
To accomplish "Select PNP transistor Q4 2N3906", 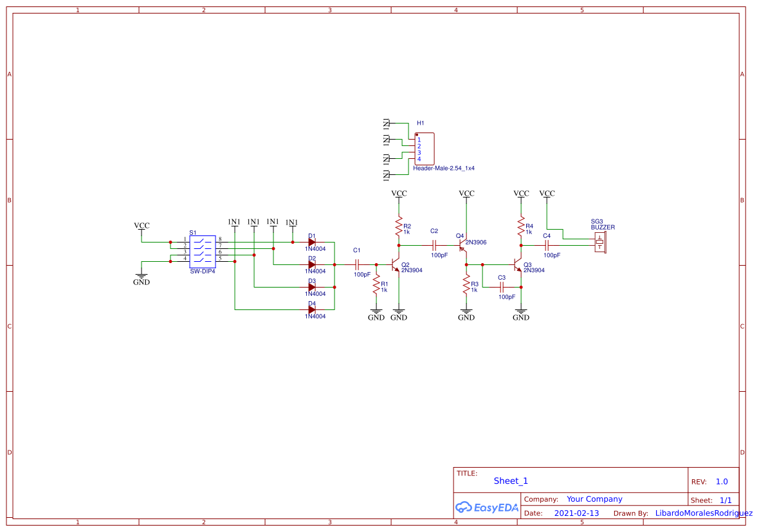I will (x=462, y=246).
